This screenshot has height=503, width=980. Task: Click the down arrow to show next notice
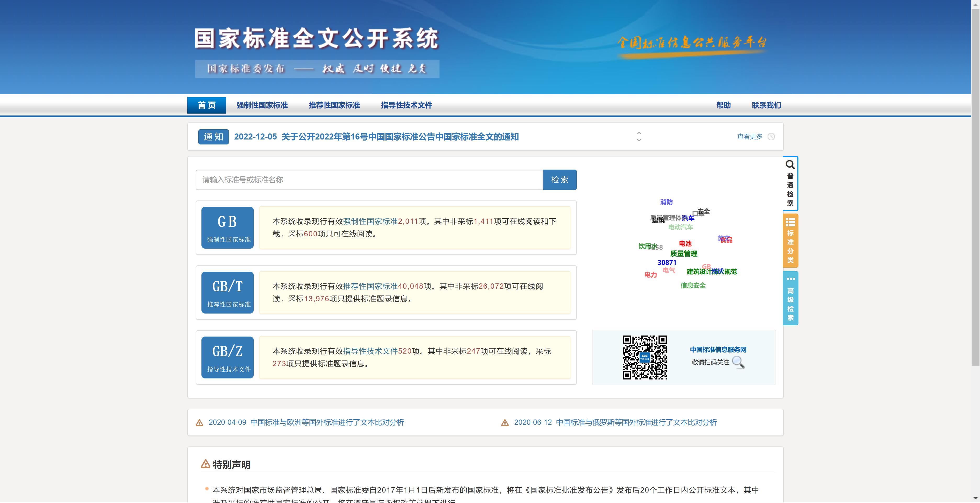(639, 140)
